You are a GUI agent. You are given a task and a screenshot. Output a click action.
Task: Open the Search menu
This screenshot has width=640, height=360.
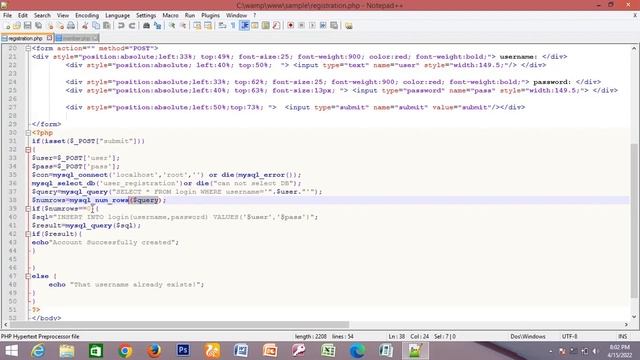42,16
